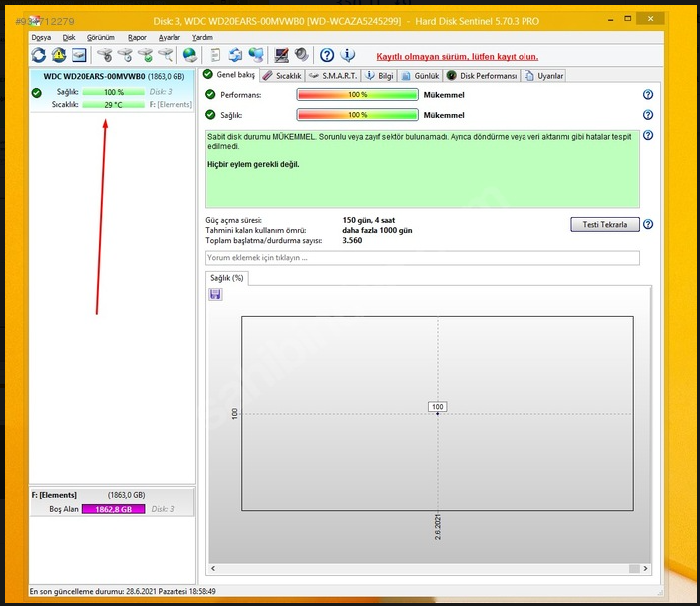Switch to the Genel bakış tab
Image resolution: width=700 pixels, height=606 pixels.
[x=229, y=75]
